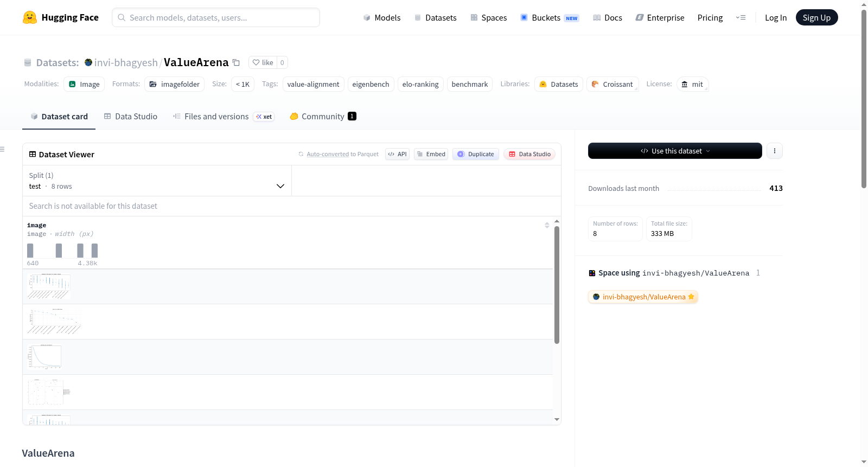The image size is (868, 467).
Task: Go to the Community tab
Action: (323, 117)
